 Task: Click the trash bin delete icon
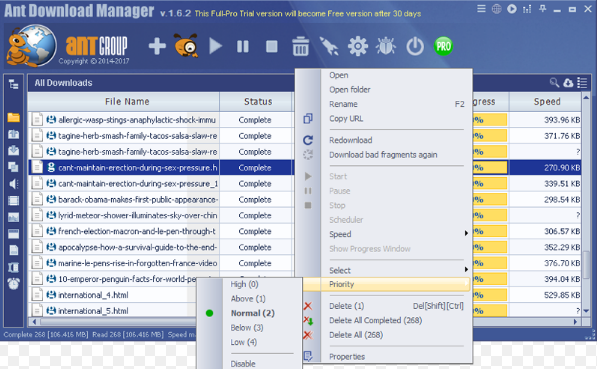[300, 46]
